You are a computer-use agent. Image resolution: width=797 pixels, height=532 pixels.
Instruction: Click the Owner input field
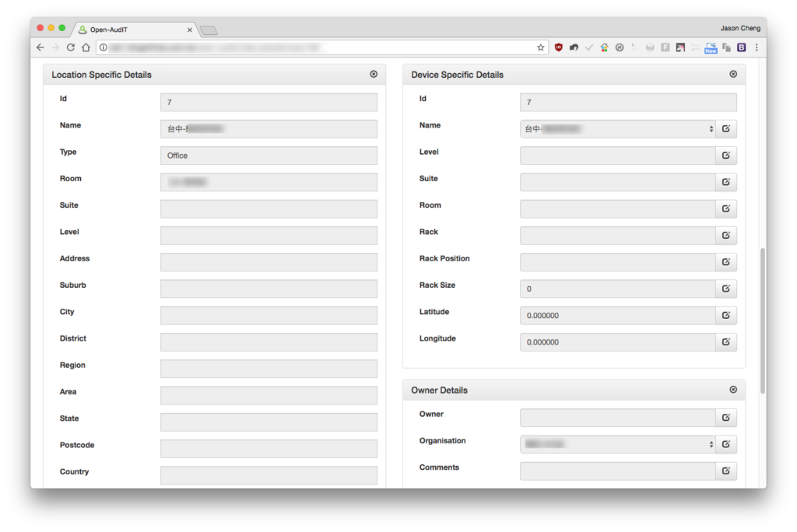(x=617, y=418)
